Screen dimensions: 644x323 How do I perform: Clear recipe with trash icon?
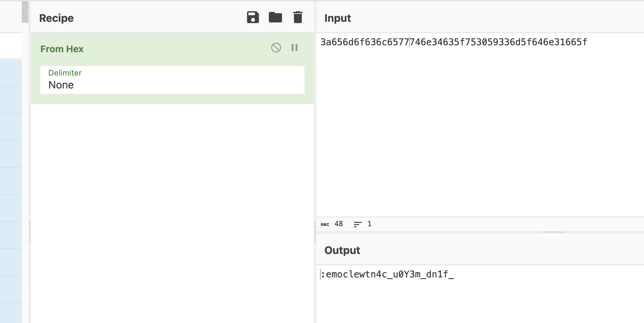click(298, 17)
